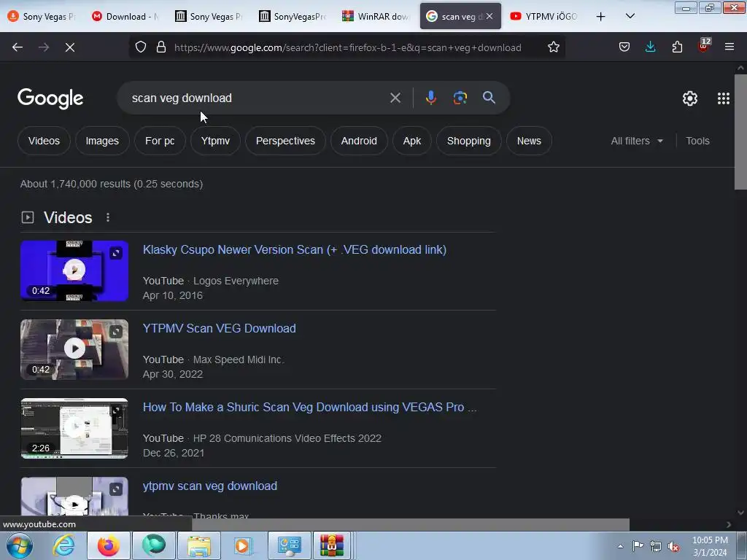Open the WinRAR taskbar icon
The width and height of the screenshot is (747, 560).
click(332, 545)
